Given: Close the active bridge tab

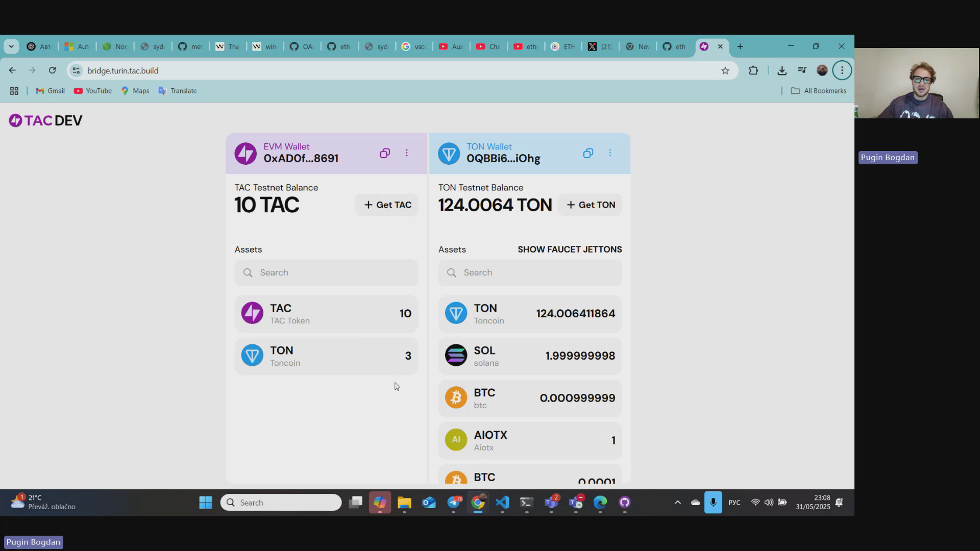Looking at the screenshot, I should click(720, 46).
